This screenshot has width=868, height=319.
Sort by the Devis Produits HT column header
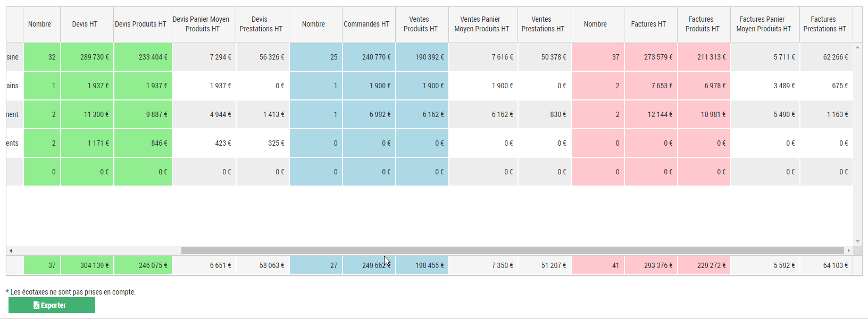(141, 24)
